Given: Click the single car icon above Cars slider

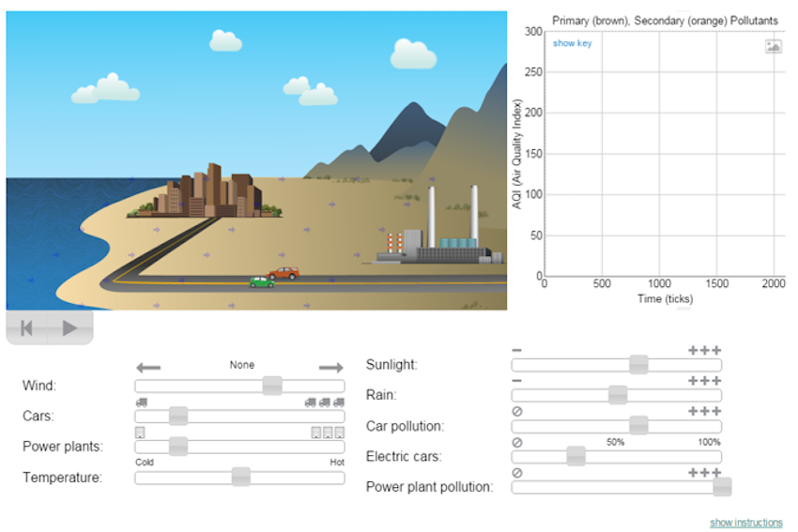Looking at the screenshot, I should tap(141, 402).
